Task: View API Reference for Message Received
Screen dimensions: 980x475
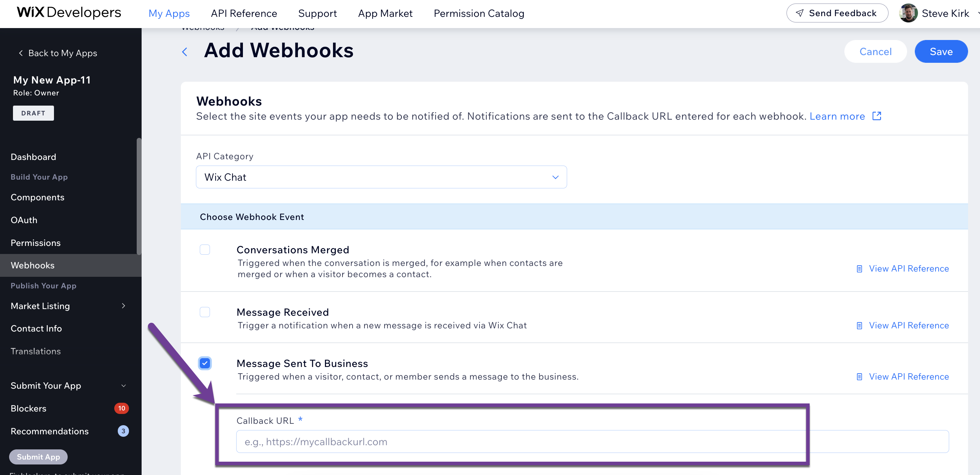Action: pyautogui.click(x=909, y=326)
